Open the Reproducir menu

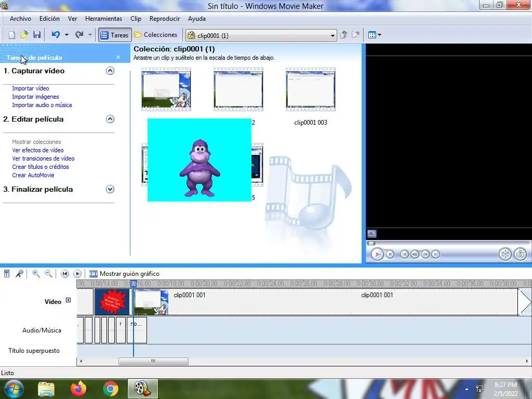click(165, 19)
